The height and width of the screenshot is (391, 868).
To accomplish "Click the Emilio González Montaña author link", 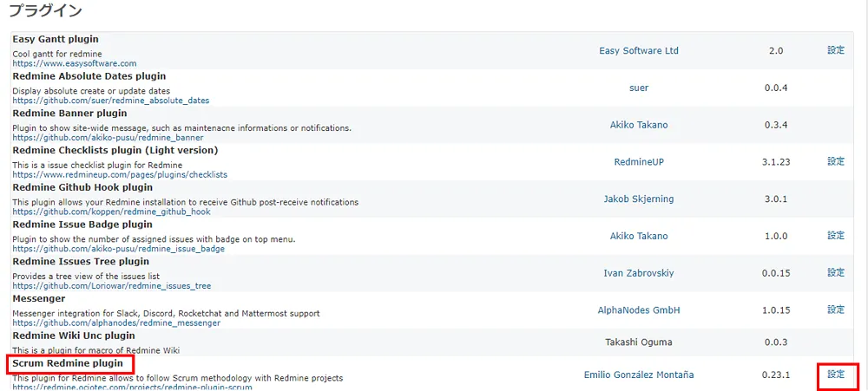I will click(x=639, y=375).
